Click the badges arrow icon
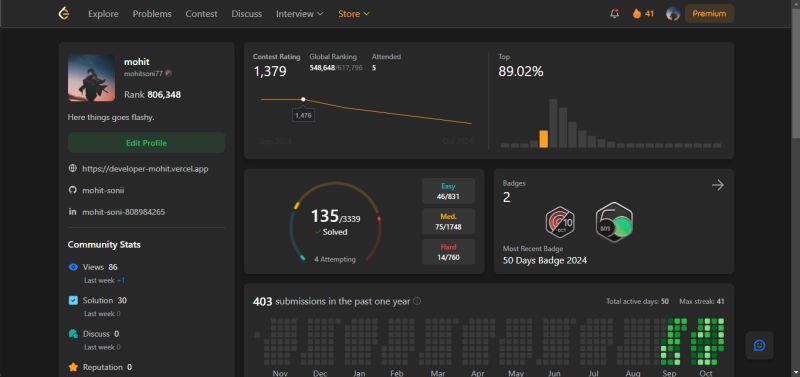Image resolution: width=800 pixels, height=377 pixels. pos(718,185)
